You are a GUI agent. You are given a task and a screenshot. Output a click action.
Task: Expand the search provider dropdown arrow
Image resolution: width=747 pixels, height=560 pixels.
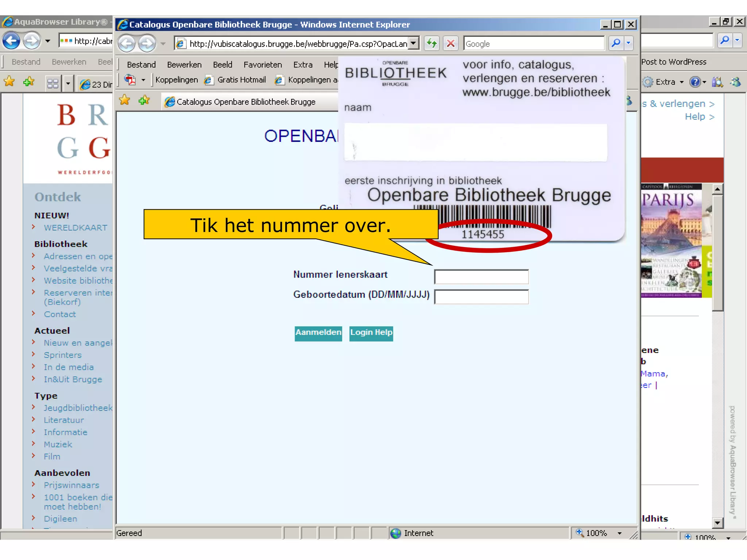tap(628, 43)
